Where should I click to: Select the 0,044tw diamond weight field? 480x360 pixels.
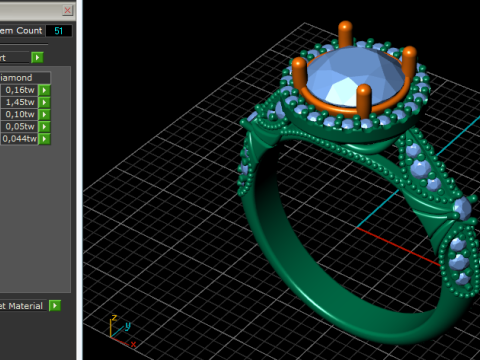pos(19,139)
